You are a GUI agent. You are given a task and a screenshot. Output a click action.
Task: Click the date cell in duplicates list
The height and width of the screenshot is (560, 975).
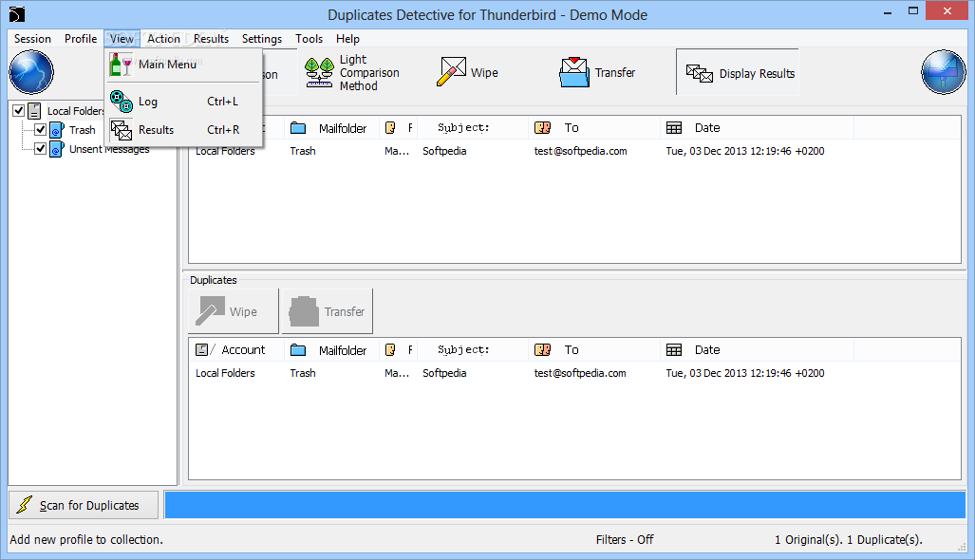coord(745,373)
